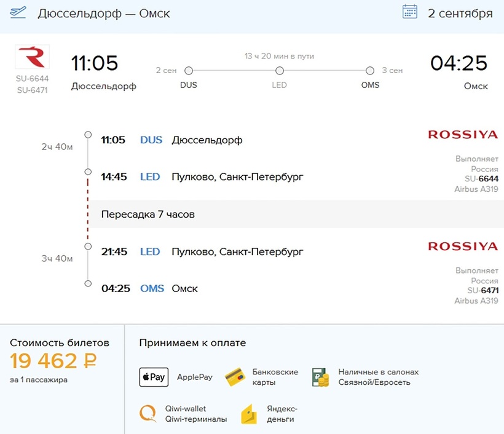
Task: Click the Дюссельдорф — Омск route heading
Action: (104, 14)
